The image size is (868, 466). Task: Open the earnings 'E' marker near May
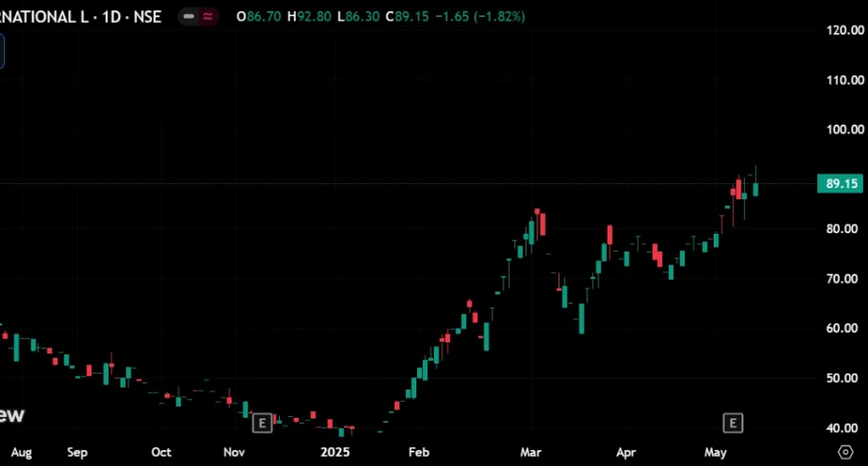pos(733,424)
